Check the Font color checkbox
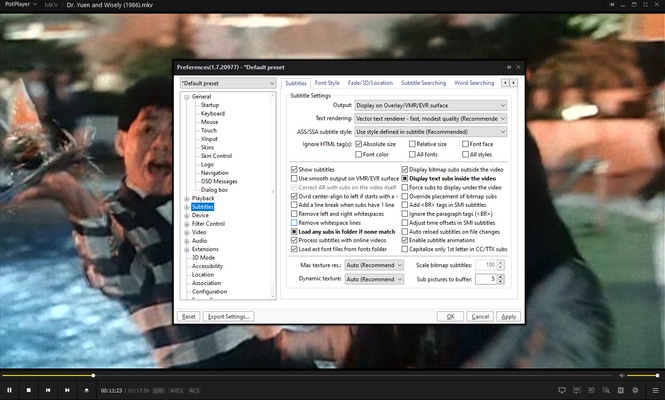Viewport: 665px width, 400px height. point(358,154)
